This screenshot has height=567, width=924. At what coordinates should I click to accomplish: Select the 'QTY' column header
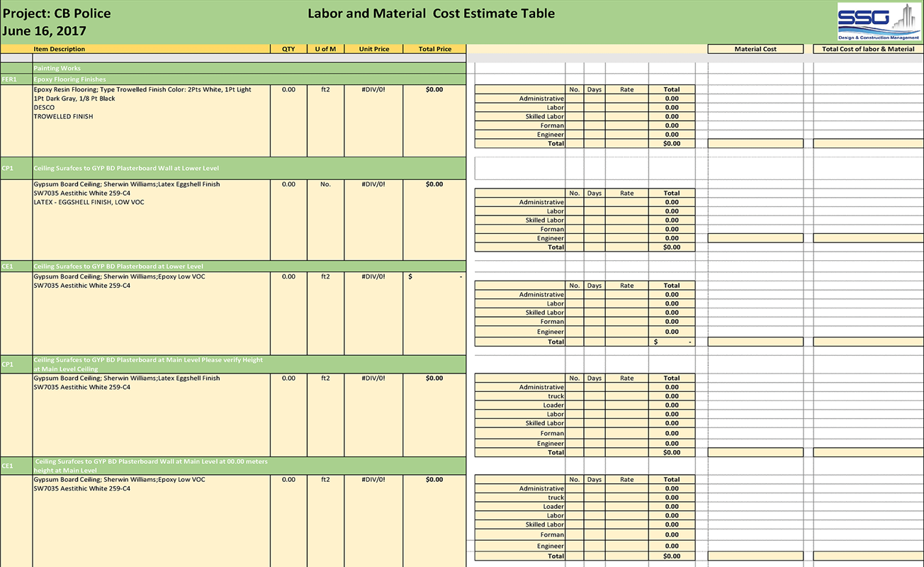[x=288, y=50]
